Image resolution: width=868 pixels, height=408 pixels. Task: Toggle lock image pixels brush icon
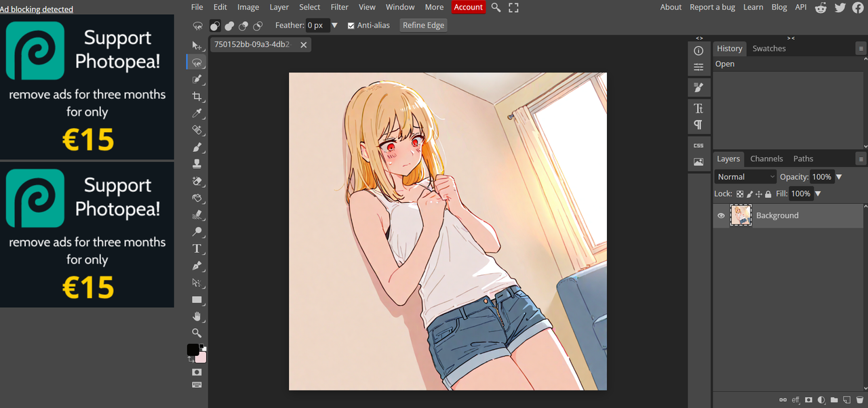tap(749, 194)
